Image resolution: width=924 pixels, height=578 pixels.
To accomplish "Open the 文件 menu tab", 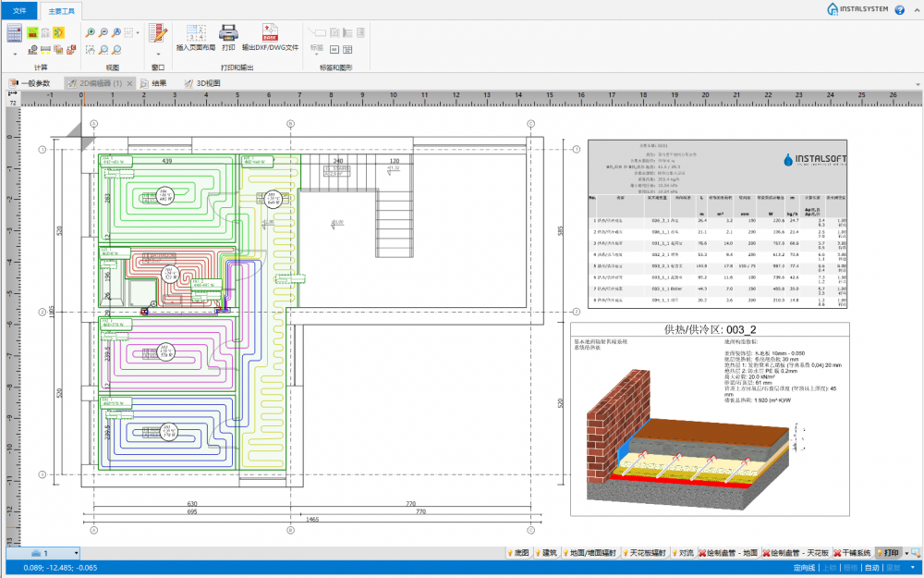I will click(x=19, y=10).
